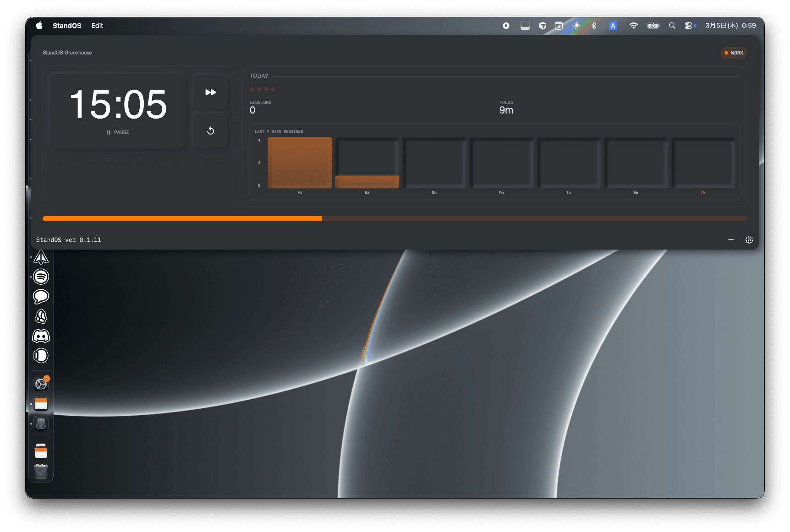Click the orange session progress bar

[x=182, y=219]
